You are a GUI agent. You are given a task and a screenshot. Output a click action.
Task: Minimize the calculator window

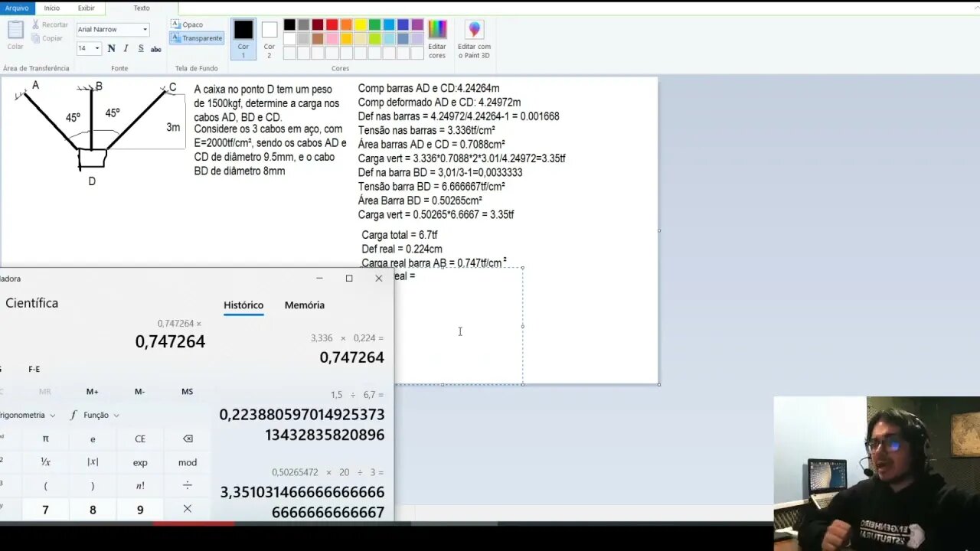tap(319, 279)
